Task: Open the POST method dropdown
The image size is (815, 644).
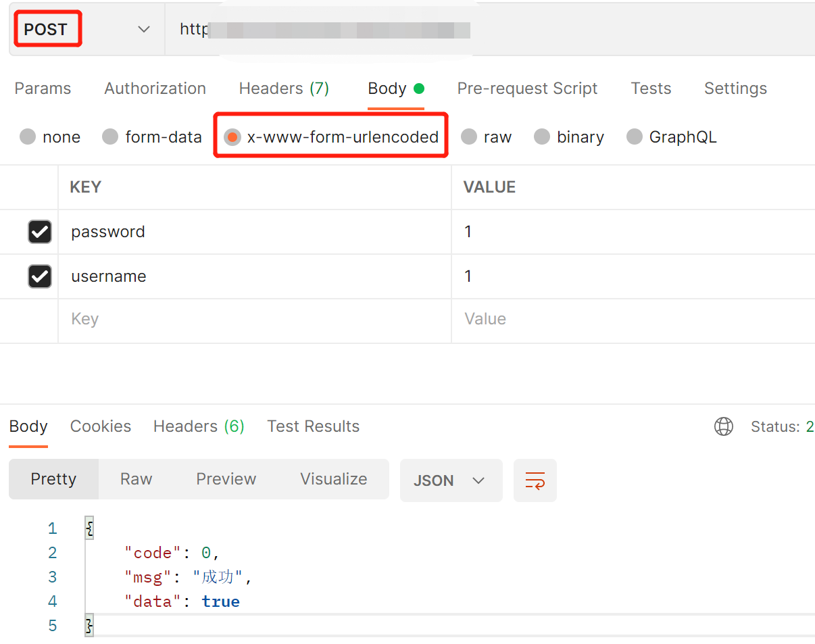Action: click(87, 30)
